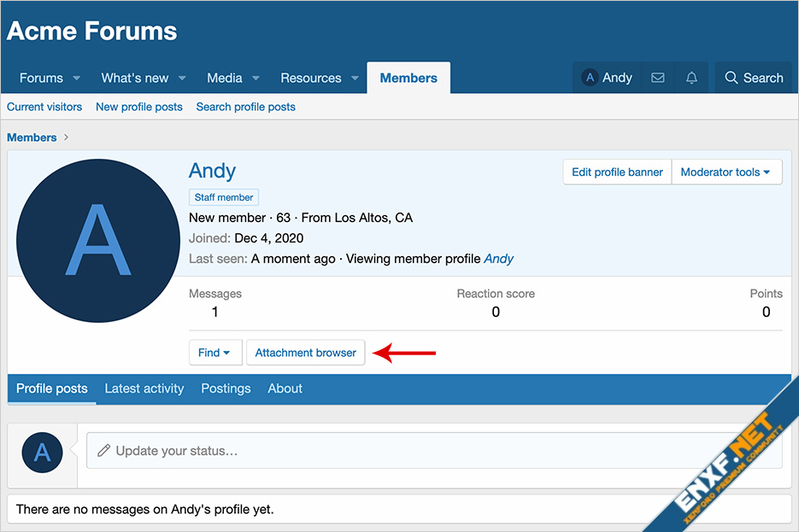Click Edit profile banner button

(617, 172)
